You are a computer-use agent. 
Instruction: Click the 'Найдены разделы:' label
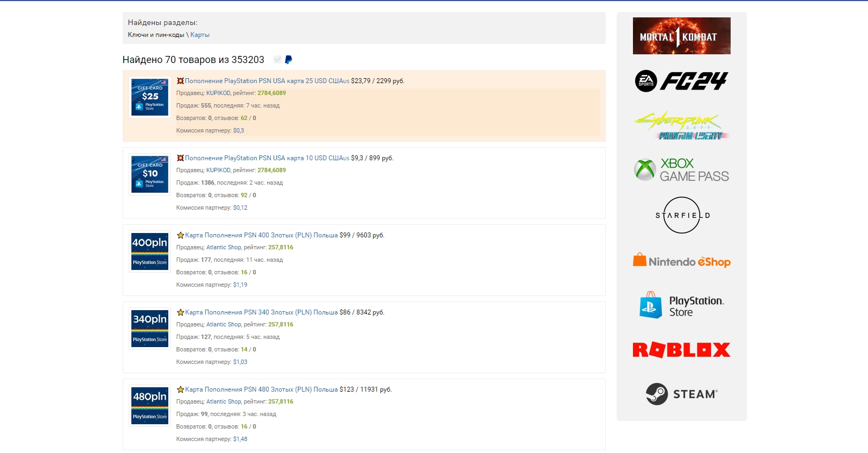pyautogui.click(x=163, y=23)
